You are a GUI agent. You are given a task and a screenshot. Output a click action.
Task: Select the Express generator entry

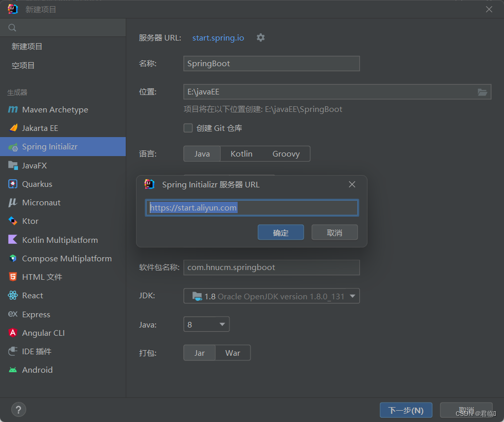tap(63, 314)
